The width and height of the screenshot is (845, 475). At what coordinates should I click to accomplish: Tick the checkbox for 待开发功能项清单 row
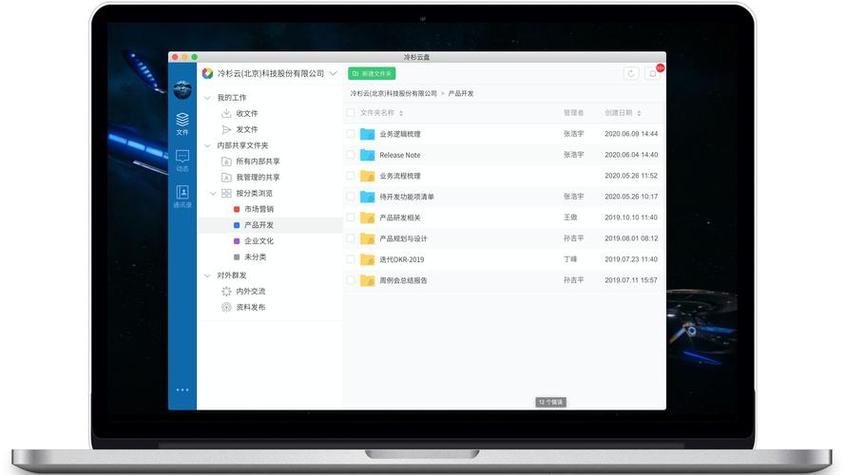click(350, 197)
